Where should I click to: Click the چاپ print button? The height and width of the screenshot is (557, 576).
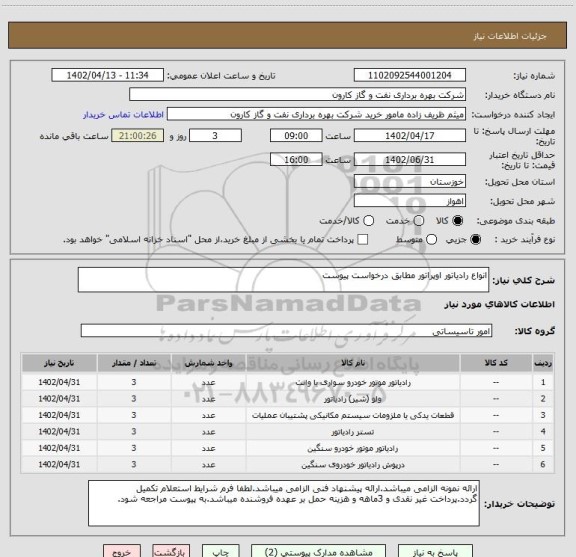(220, 552)
